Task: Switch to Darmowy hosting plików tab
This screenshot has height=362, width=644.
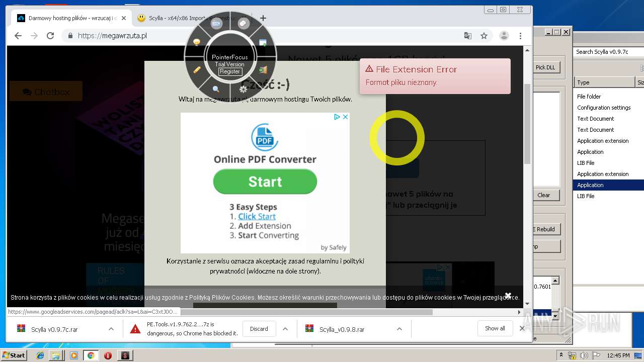Action: (70, 18)
